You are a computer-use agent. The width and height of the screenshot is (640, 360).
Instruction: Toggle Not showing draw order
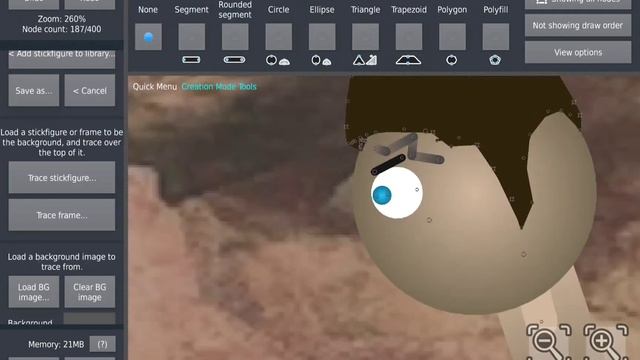578,25
